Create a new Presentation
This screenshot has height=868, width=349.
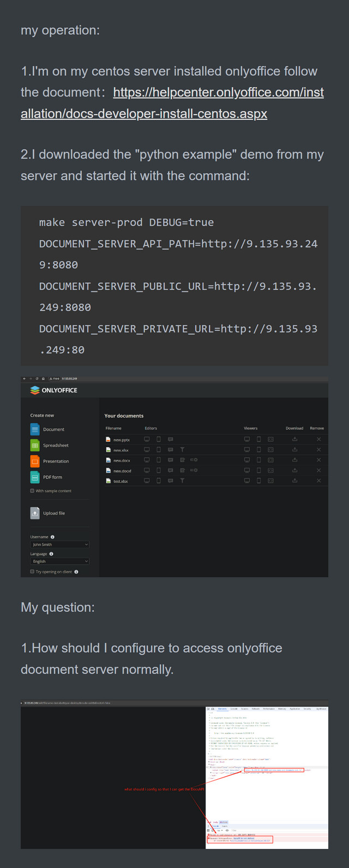pos(50,461)
